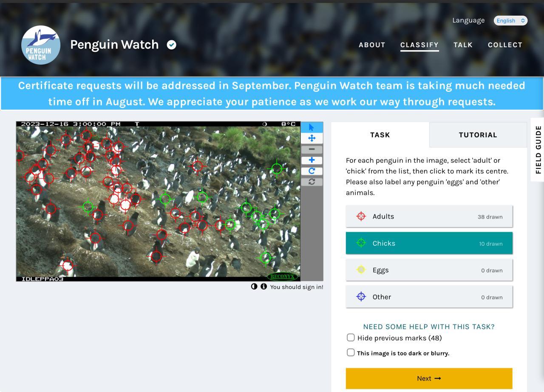
Task: Open the image metadata info icon
Action: [x=263, y=287]
